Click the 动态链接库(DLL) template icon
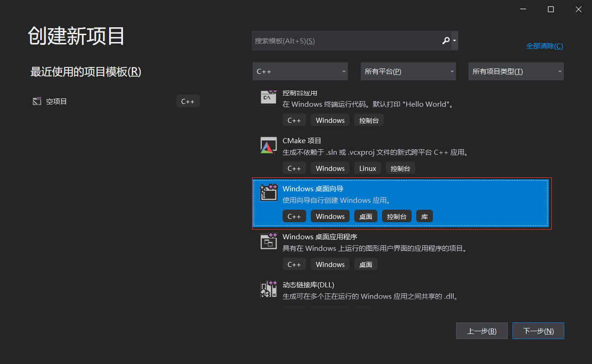Screen dimensions: 592x364 tap(268, 289)
